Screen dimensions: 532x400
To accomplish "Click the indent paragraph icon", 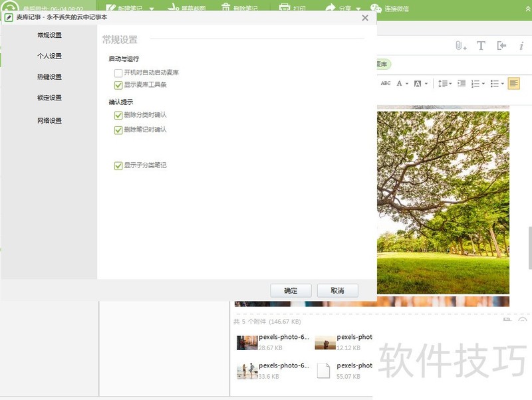I will pyautogui.click(x=461, y=84).
